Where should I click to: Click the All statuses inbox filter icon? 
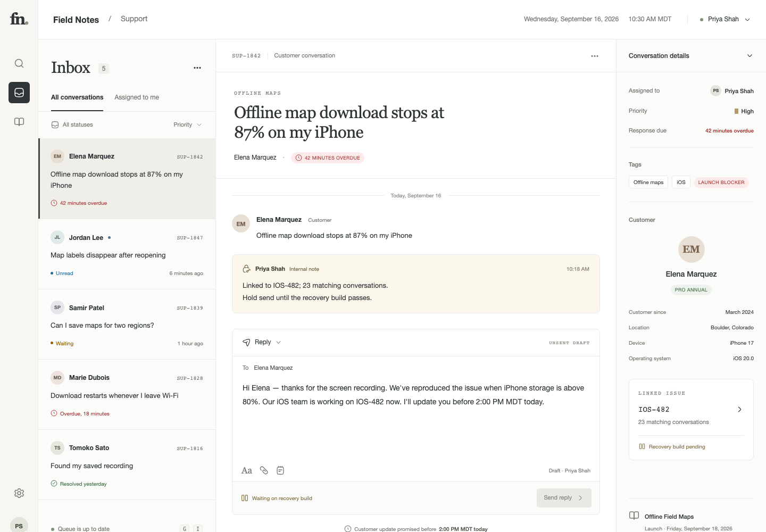pos(55,124)
